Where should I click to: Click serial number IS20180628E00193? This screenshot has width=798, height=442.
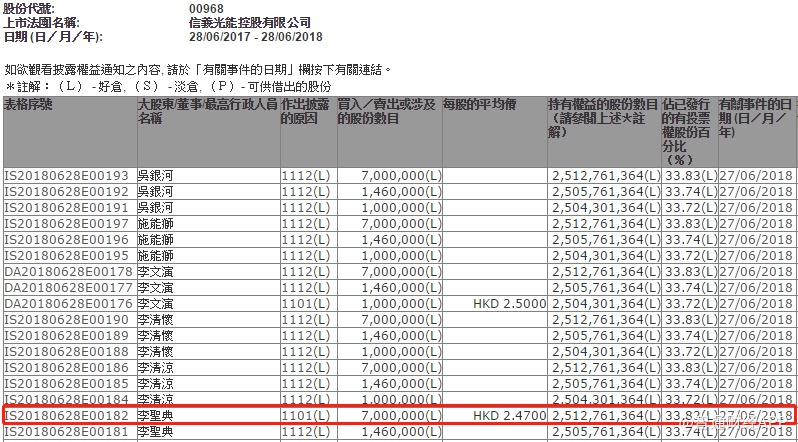click(x=66, y=176)
